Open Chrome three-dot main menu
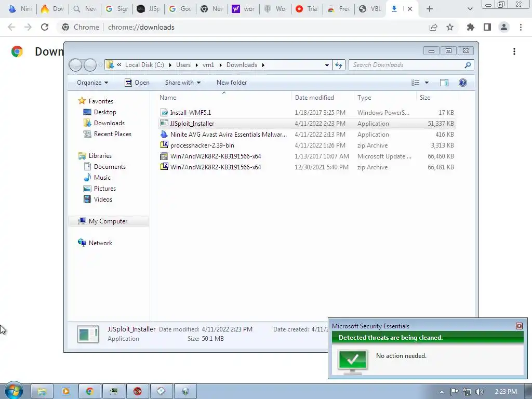Viewport: 532px width, 399px height. coord(521,27)
